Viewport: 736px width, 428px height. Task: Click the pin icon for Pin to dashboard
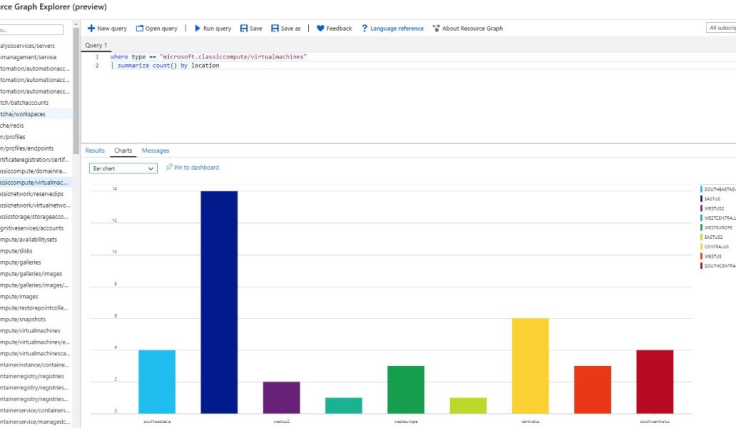point(169,168)
